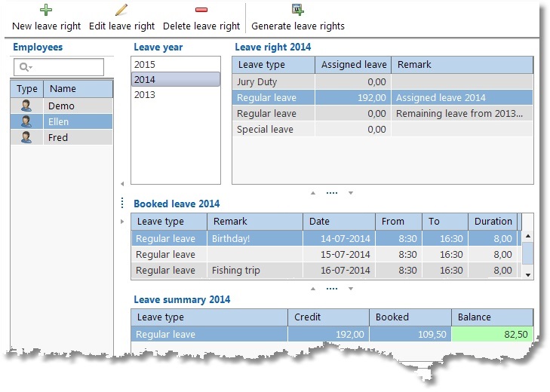Click inside the Employees search field
The height and width of the screenshot is (392, 550).
pyautogui.click(x=59, y=67)
